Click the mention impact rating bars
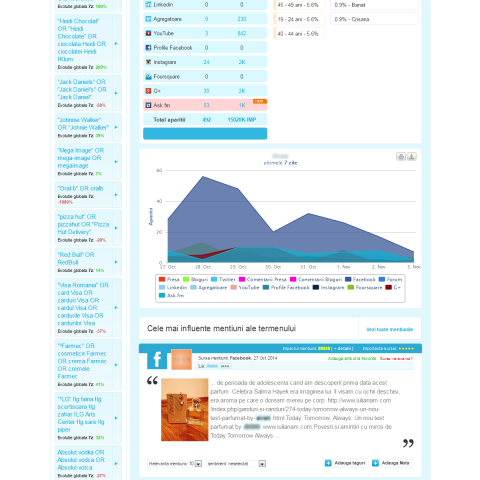 point(324,349)
